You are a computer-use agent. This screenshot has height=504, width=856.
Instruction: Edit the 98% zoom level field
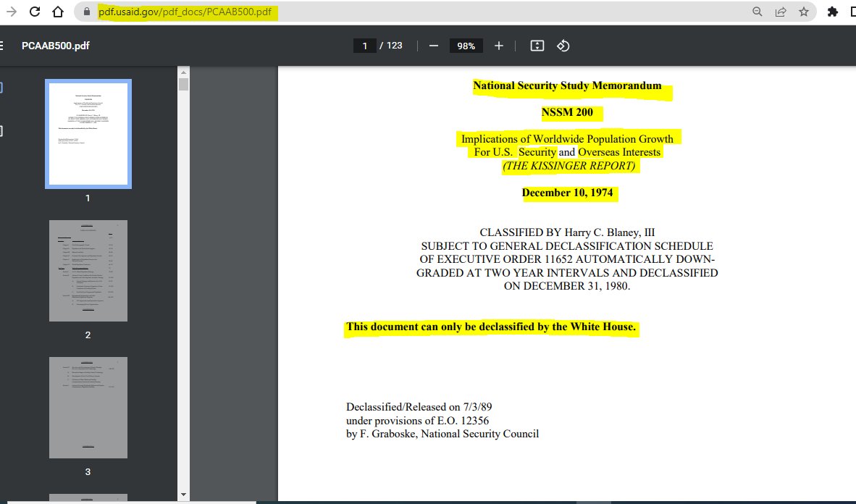[x=466, y=46]
